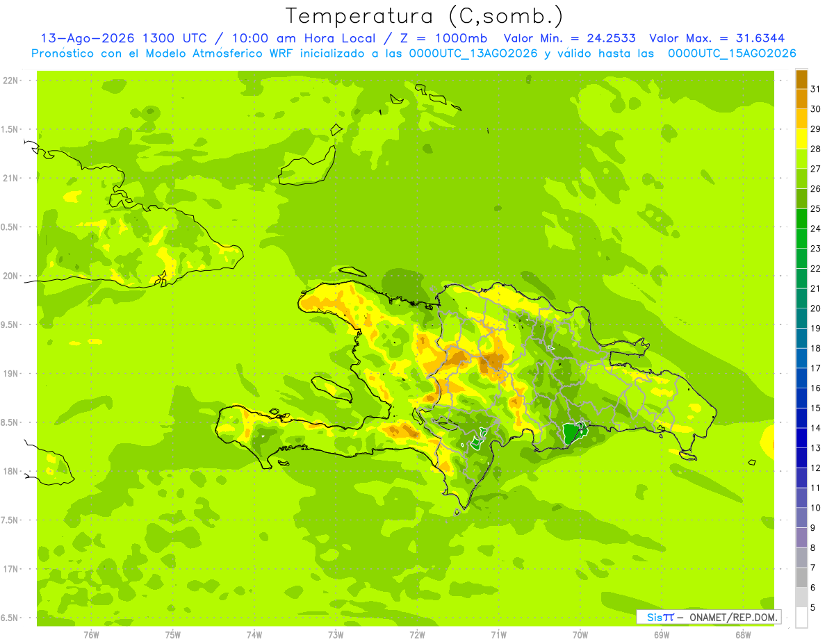The width and height of the screenshot is (834, 644).
Task: Click legend value 15 on the color scale
Action: 815,408
